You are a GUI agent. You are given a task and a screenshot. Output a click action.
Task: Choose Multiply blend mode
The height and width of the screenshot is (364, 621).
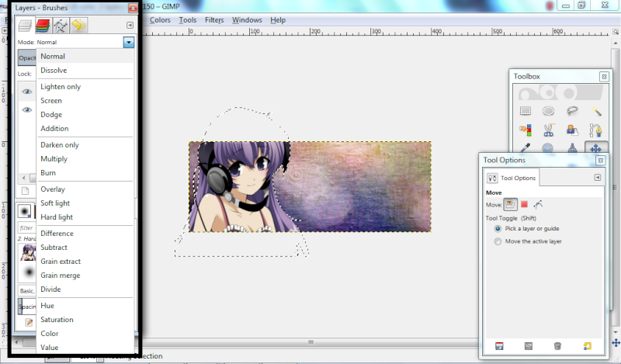point(85,159)
